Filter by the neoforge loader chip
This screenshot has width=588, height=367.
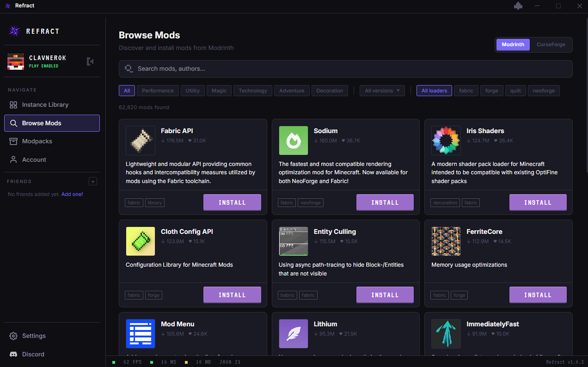544,91
